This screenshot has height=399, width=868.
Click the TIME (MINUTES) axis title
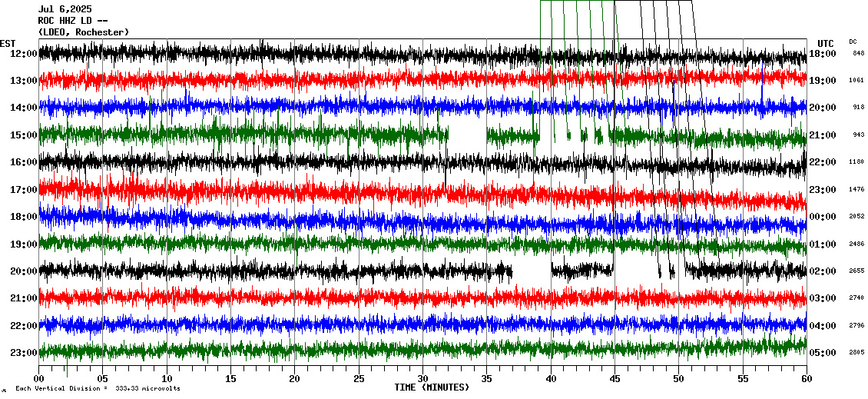coord(432,387)
